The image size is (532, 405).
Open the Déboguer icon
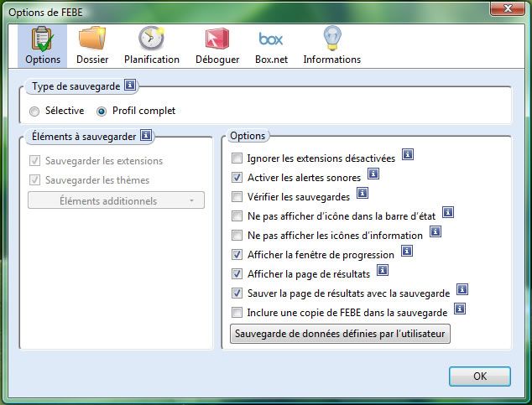click(x=217, y=39)
